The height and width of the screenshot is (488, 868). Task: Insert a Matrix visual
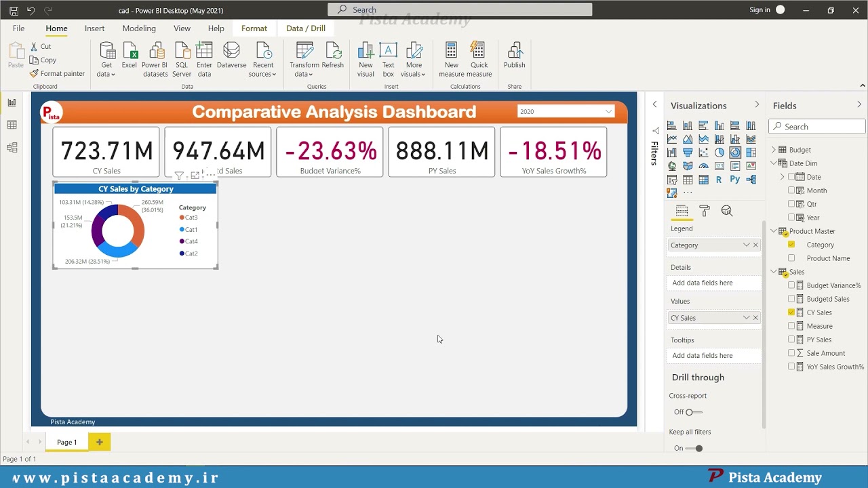[703, 180]
